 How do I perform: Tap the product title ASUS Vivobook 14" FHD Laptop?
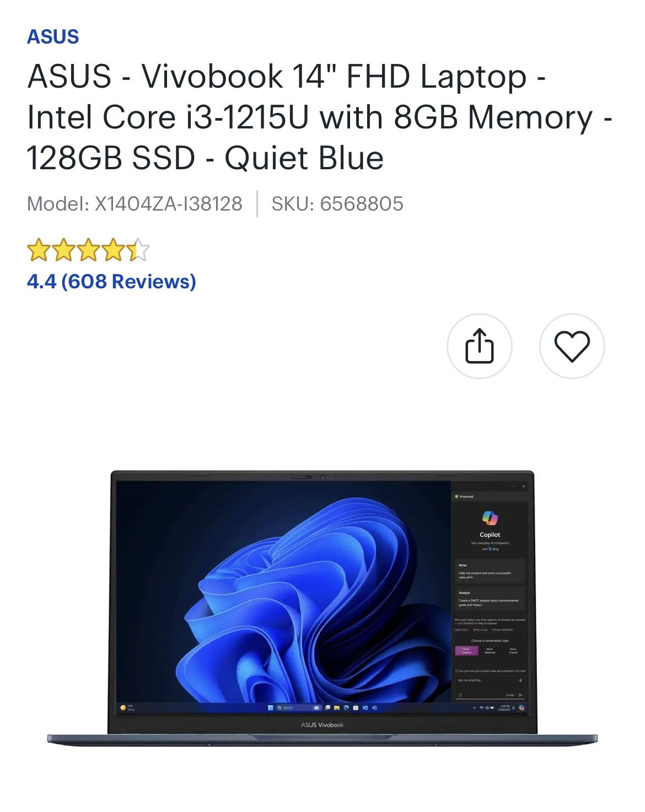pyautogui.click(x=287, y=76)
